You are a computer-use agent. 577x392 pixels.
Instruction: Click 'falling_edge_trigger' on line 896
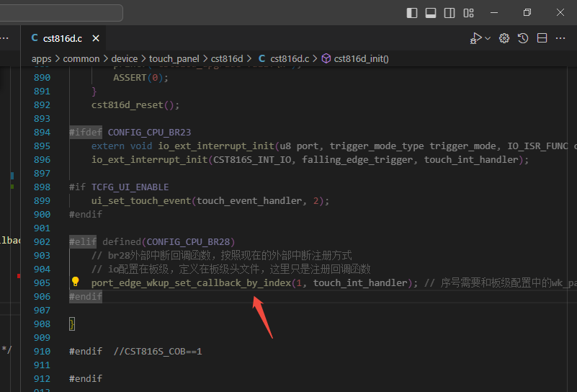357,160
